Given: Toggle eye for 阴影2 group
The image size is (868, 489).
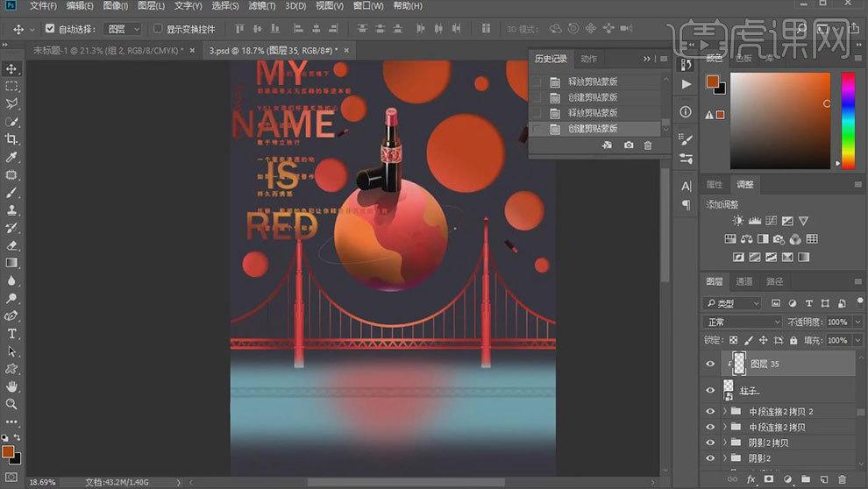Looking at the screenshot, I should pos(710,458).
